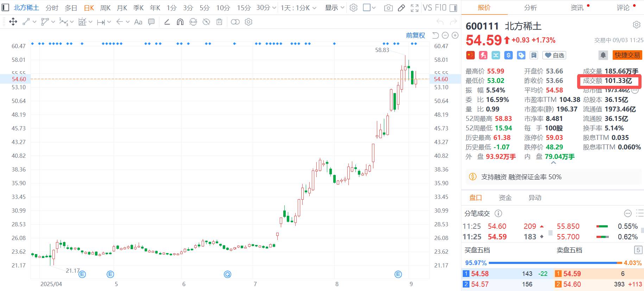The width and height of the screenshot is (644, 291).
Task: Switch to the 异动 movement tab
Action: tap(535, 198)
